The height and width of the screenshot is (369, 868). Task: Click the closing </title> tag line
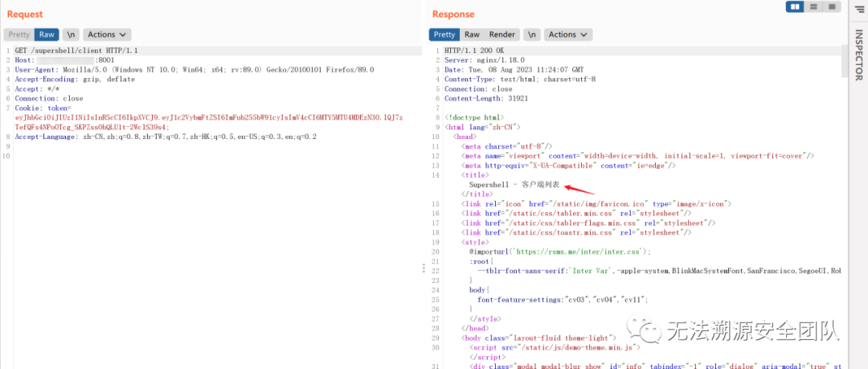click(x=476, y=194)
